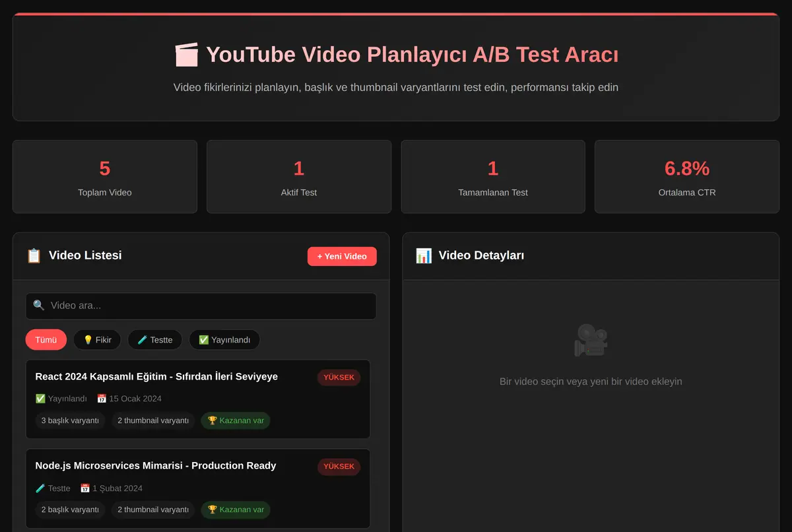The width and height of the screenshot is (792, 532).
Task: Click the YÜKSEK badge on the Node.js video
Action: tap(339, 467)
